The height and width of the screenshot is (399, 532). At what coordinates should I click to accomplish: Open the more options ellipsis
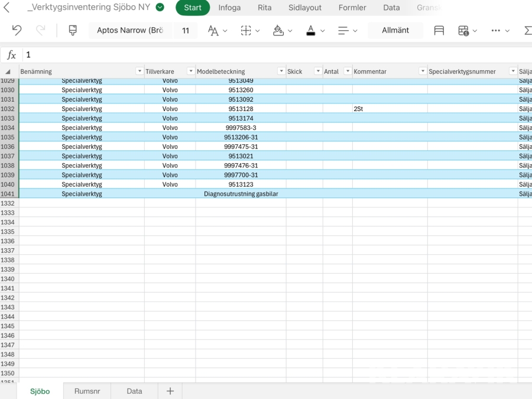click(x=496, y=30)
